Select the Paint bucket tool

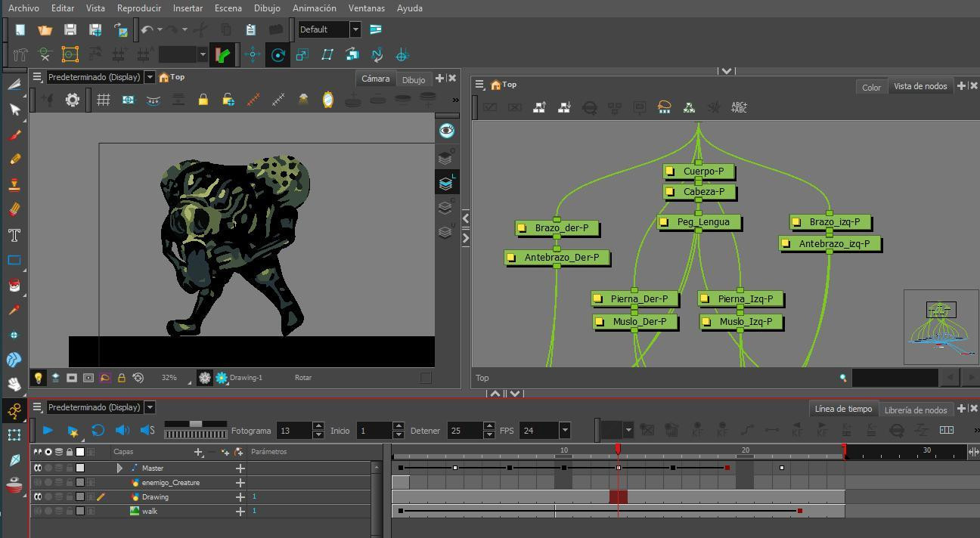(14, 285)
